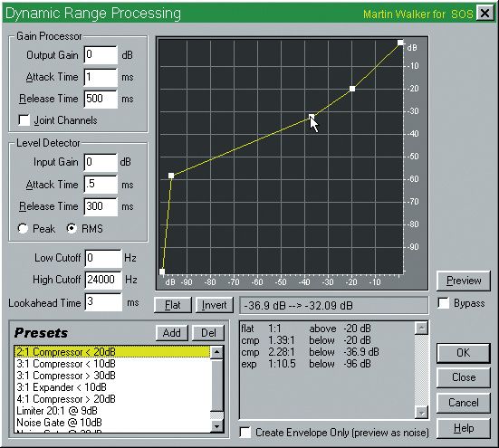
Task: Click OK to apply processing
Action: click(x=464, y=353)
